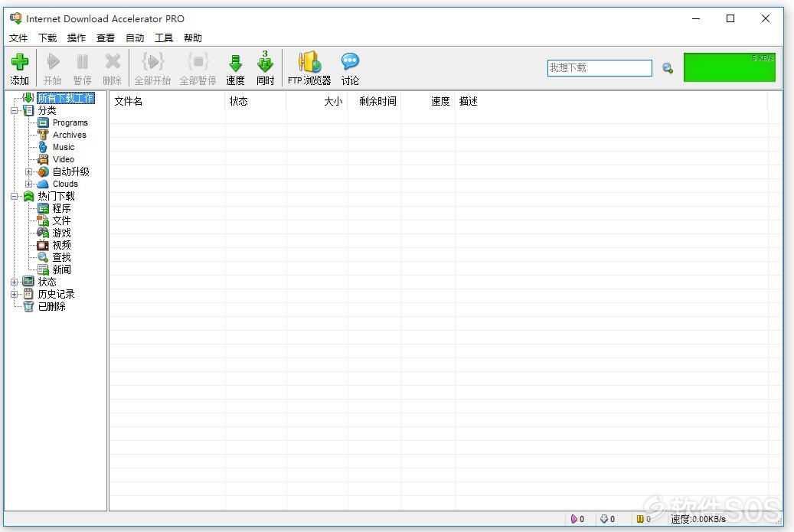The width and height of the screenshot is (794, 532).
Task: Open the 操作 menu
Action: (77, 38)
